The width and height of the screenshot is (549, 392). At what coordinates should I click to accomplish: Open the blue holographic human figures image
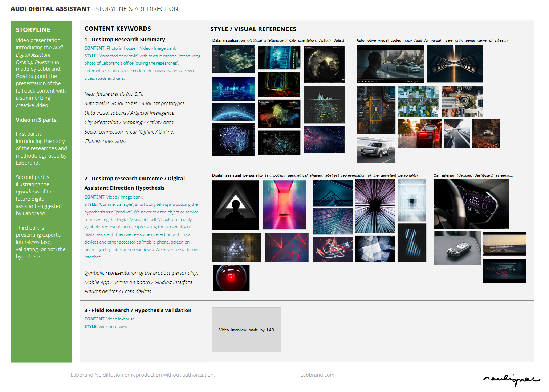pos(233,88)
